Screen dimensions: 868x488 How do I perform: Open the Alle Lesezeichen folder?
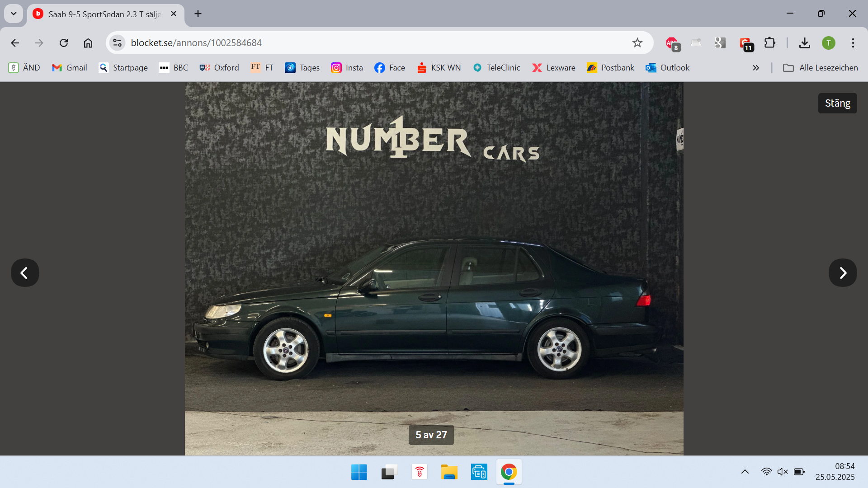pos(821,68)
